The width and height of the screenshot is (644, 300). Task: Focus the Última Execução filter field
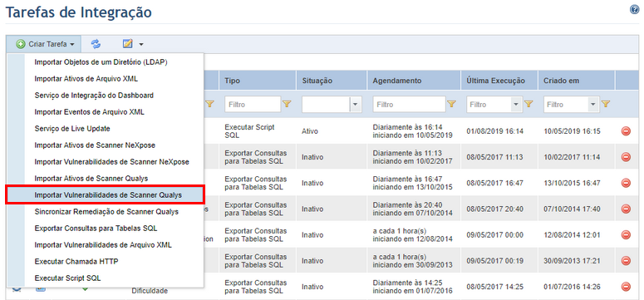click(x=489, y=105)
